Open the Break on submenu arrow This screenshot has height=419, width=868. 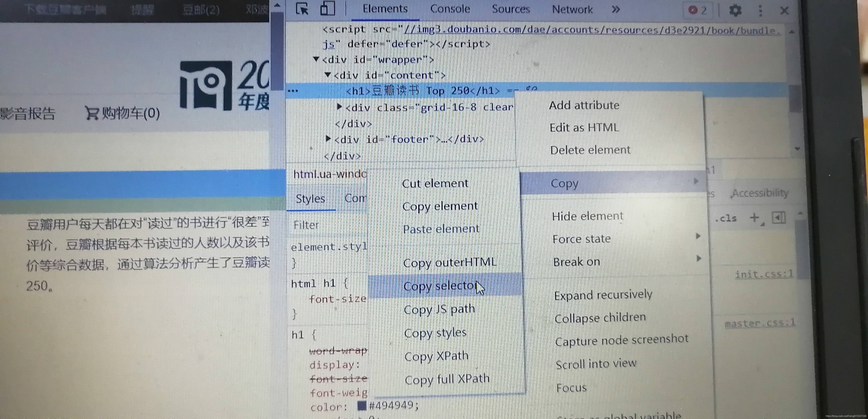(x=699, y=259)
